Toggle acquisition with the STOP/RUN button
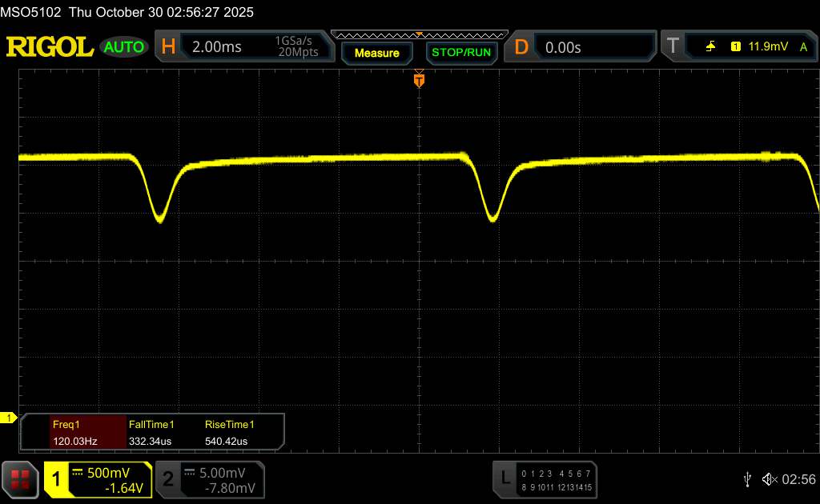Screen dimensions: 820x504 [460, 53]
